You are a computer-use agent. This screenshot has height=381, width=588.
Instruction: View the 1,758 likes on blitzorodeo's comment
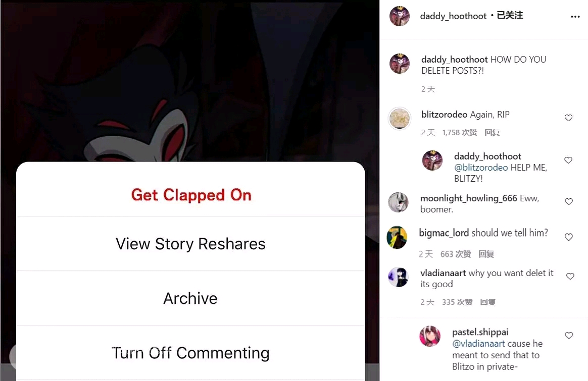coord(459,133)
